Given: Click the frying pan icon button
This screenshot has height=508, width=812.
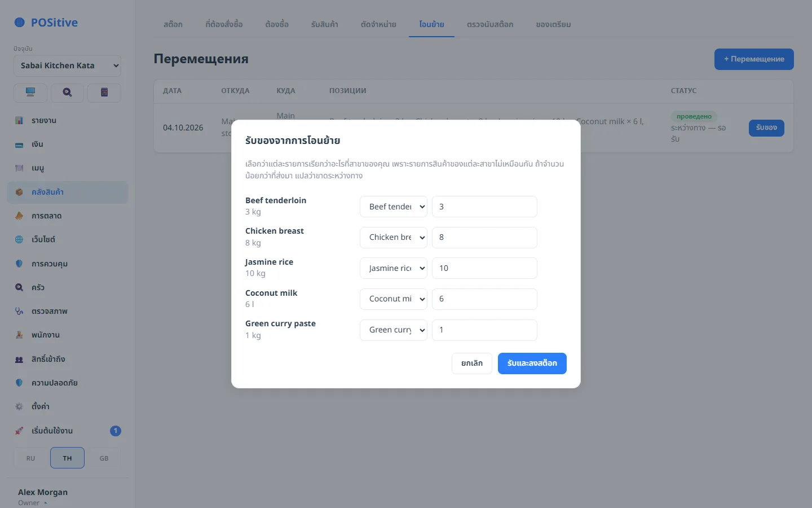Looking at the screenshot, I should [67, 93].
